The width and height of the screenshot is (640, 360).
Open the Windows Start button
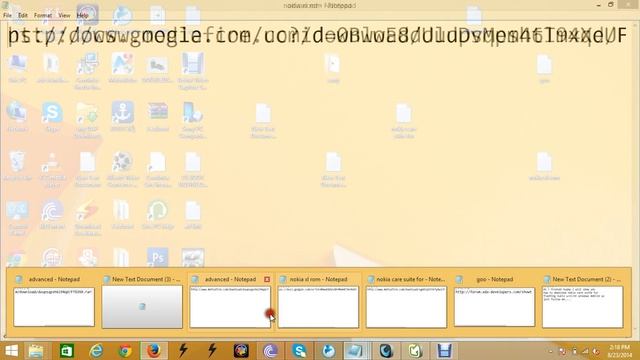tap(11, 351)
